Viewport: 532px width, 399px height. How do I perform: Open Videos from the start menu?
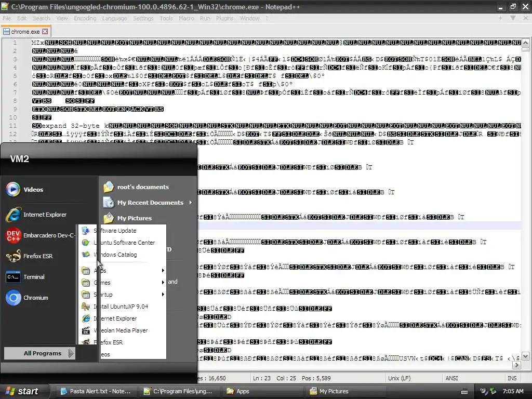[34, 189]
